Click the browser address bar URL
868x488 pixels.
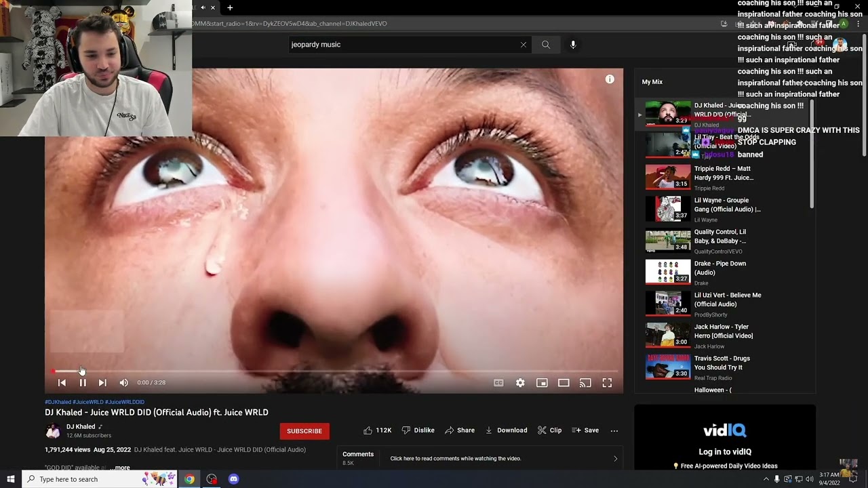point(290,24)
